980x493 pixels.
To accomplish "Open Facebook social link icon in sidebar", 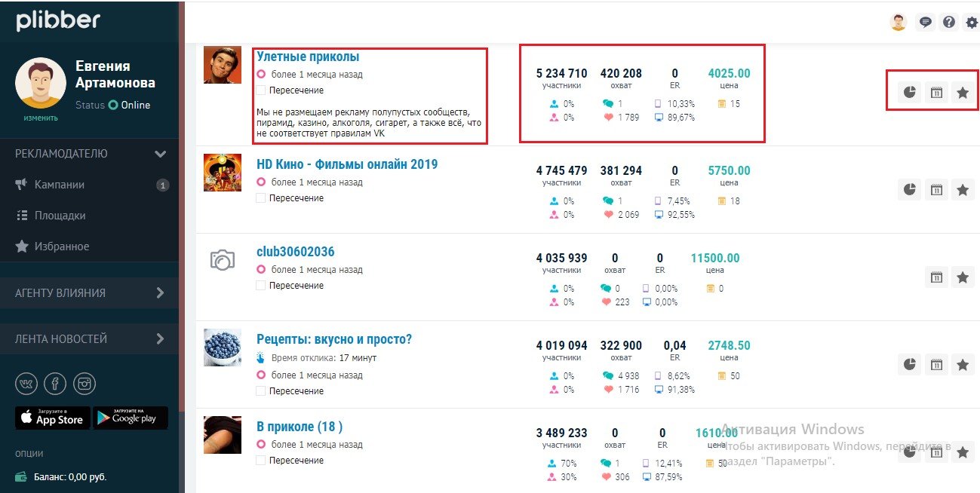I will coord(55,384).
